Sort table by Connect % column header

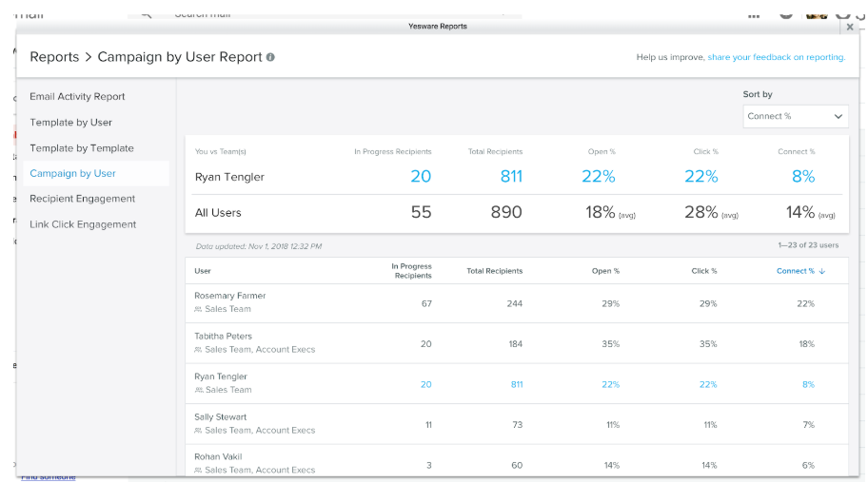pyautogui.click(x=795, y=271)
